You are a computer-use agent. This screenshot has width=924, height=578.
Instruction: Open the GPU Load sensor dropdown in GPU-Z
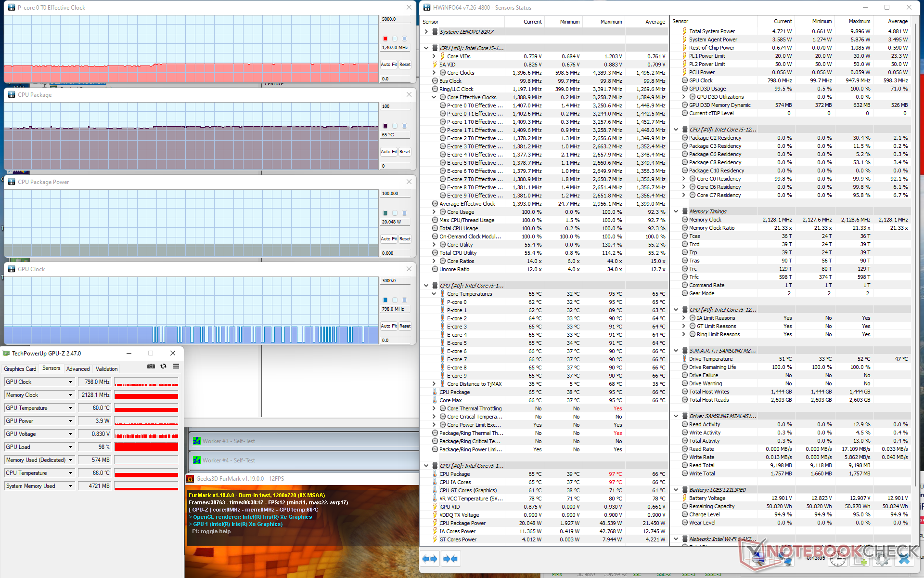tap(70, 447)
